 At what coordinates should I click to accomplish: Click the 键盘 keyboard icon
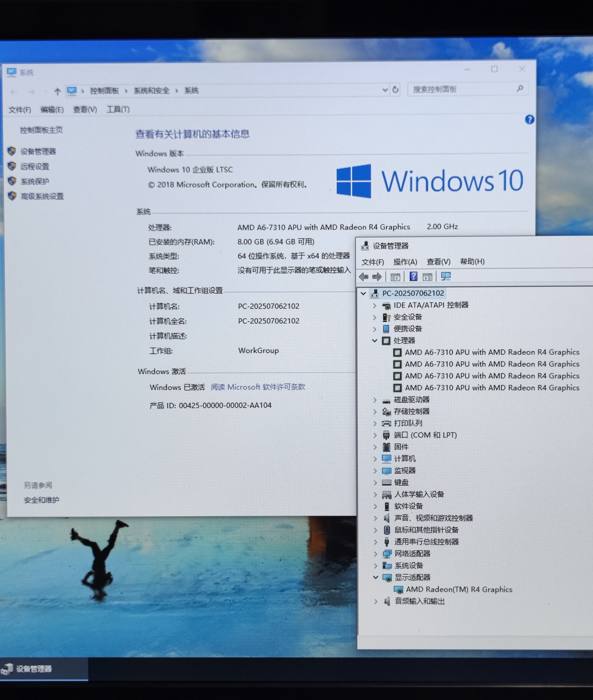click(387, 482)
